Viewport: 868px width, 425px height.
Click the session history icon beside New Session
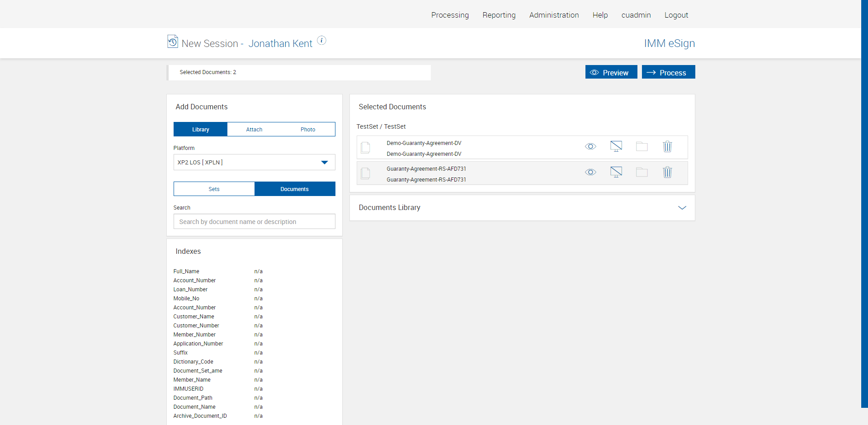[x=172, y=42]
